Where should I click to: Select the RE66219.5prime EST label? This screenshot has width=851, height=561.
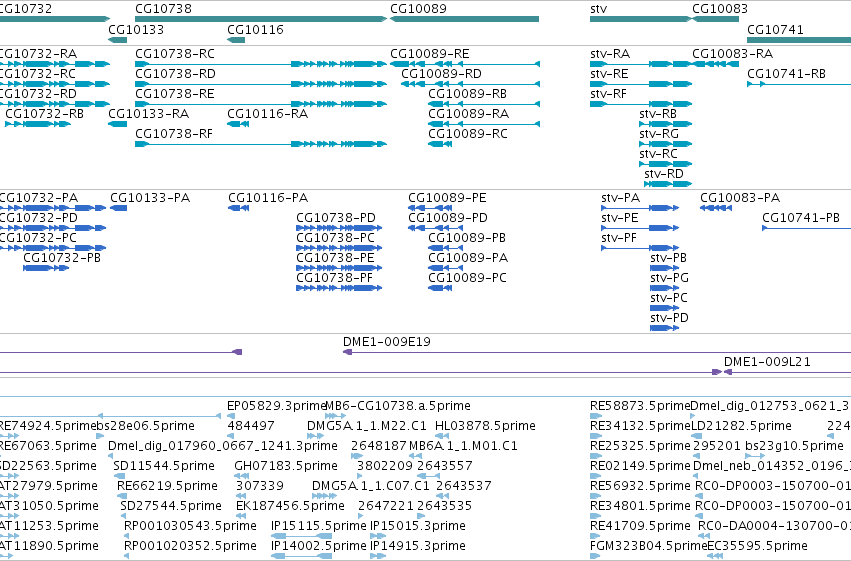[167, 487]
